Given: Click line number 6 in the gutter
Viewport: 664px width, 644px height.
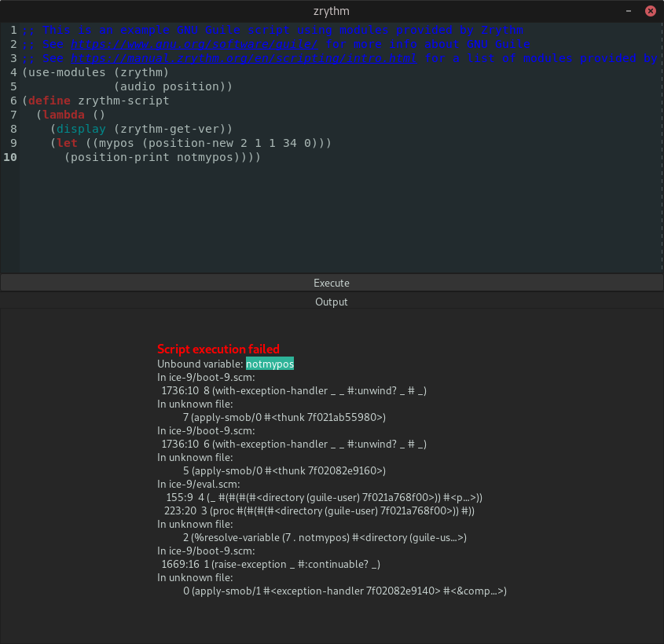Looking at the screenshot, I should click(x=13, y=101).
